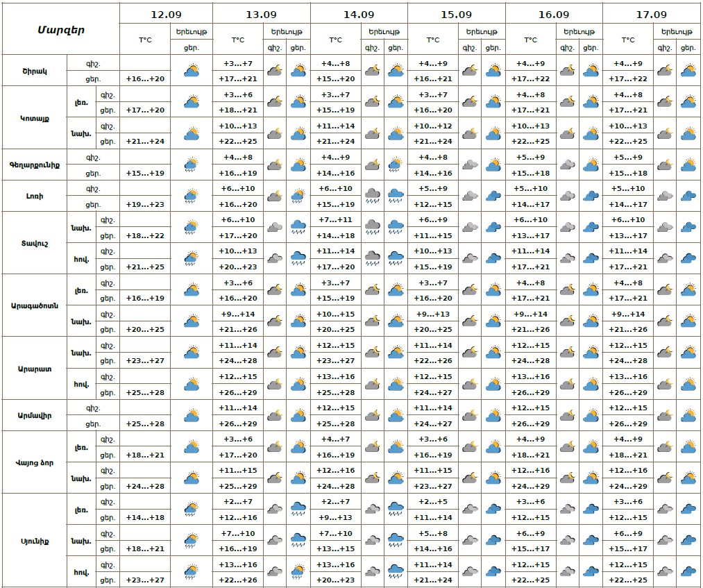Click the Լոռի daytime weather icon for 12.09
Screen dimensions: 703x588
[191, 196]
